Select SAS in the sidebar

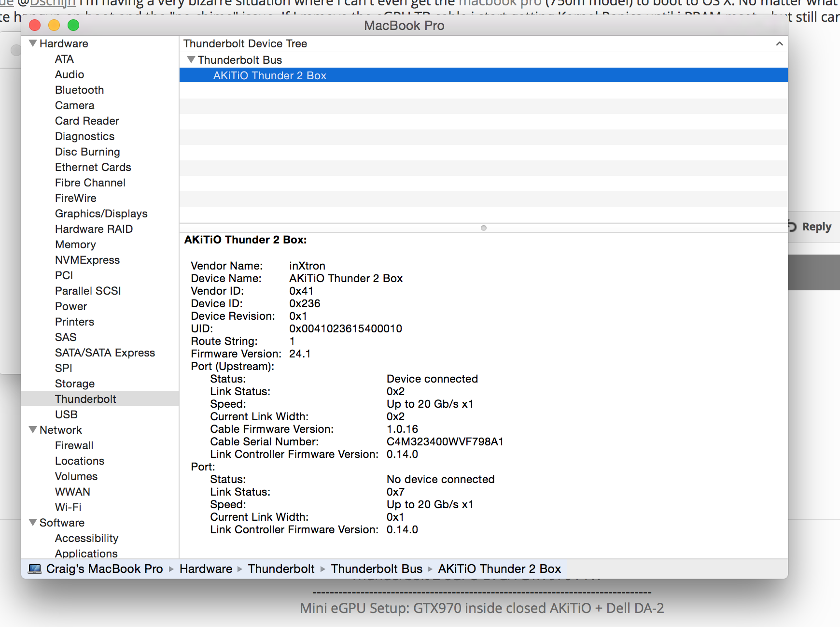click(66, 337)
